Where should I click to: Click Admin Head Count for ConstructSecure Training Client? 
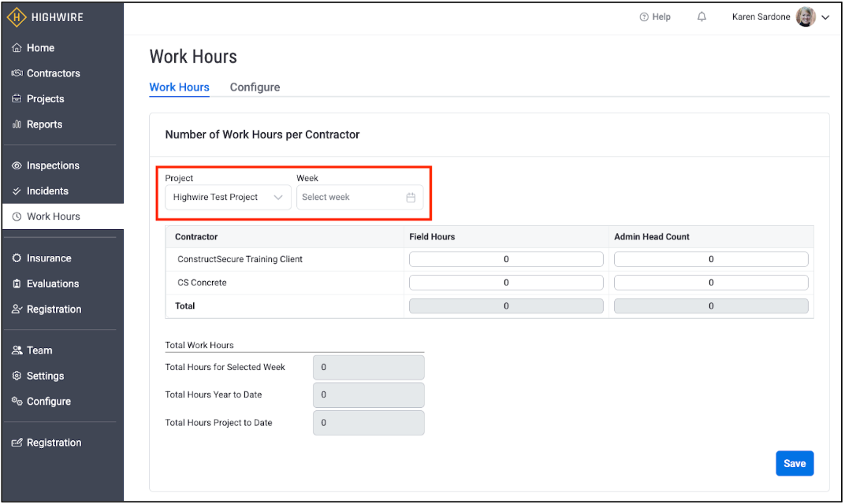pyautogui.click(x=710, y=259)
